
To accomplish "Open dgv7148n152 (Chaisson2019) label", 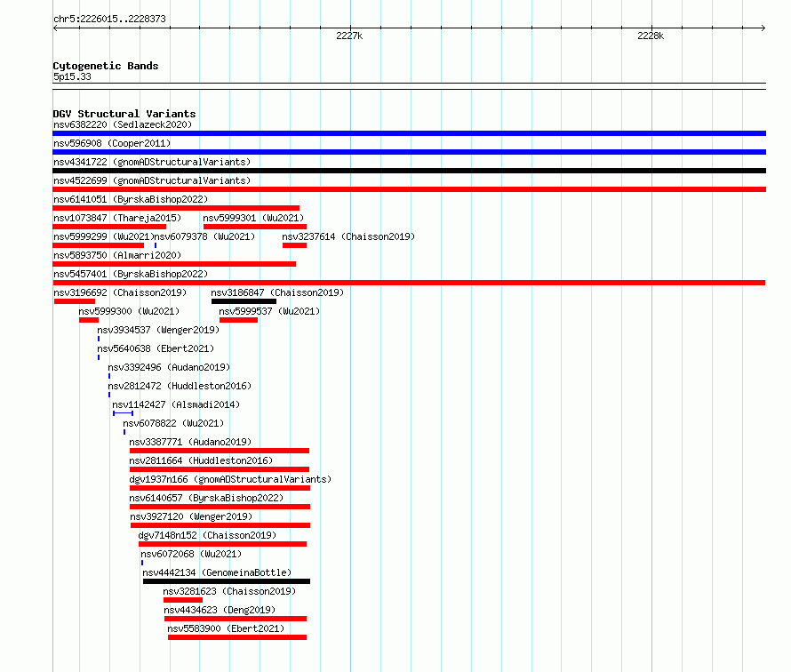I will (207, 535).
